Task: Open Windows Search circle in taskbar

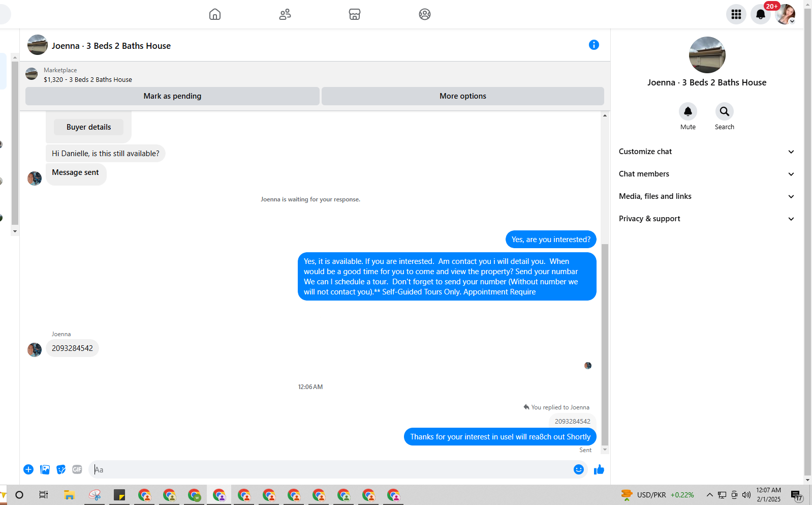Action: click(19, 495)
